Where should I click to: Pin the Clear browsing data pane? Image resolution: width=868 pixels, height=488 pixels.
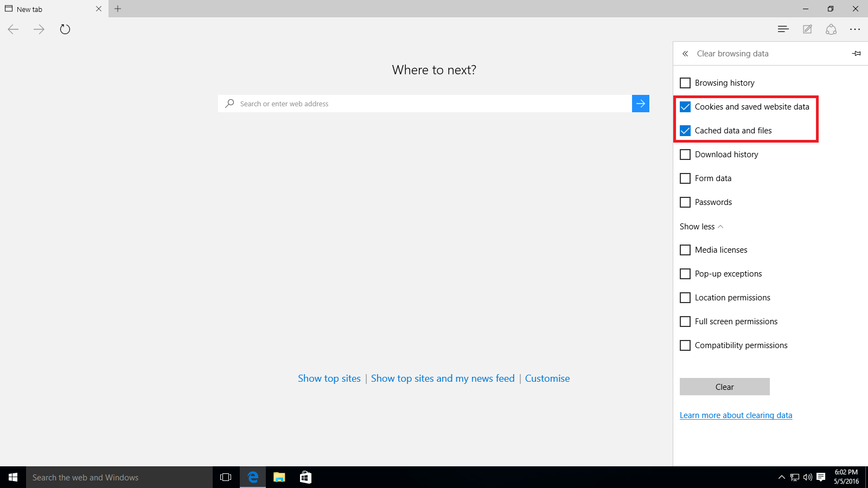[x=856, y=53]
